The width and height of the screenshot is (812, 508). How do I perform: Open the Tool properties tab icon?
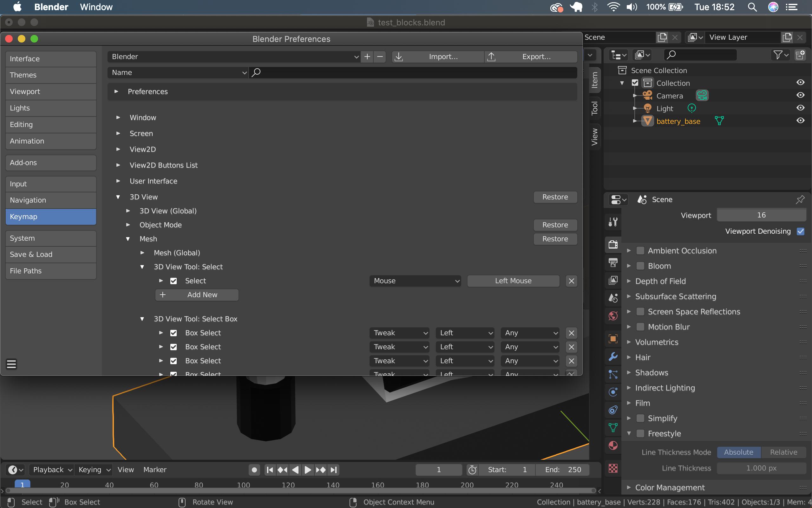(x=613, y=222)
